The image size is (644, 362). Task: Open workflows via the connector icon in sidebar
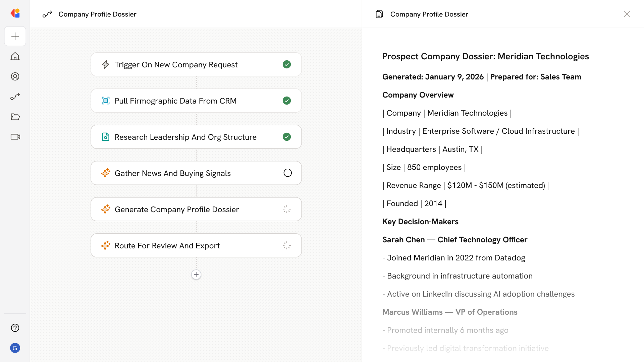(x=15, y=97)
